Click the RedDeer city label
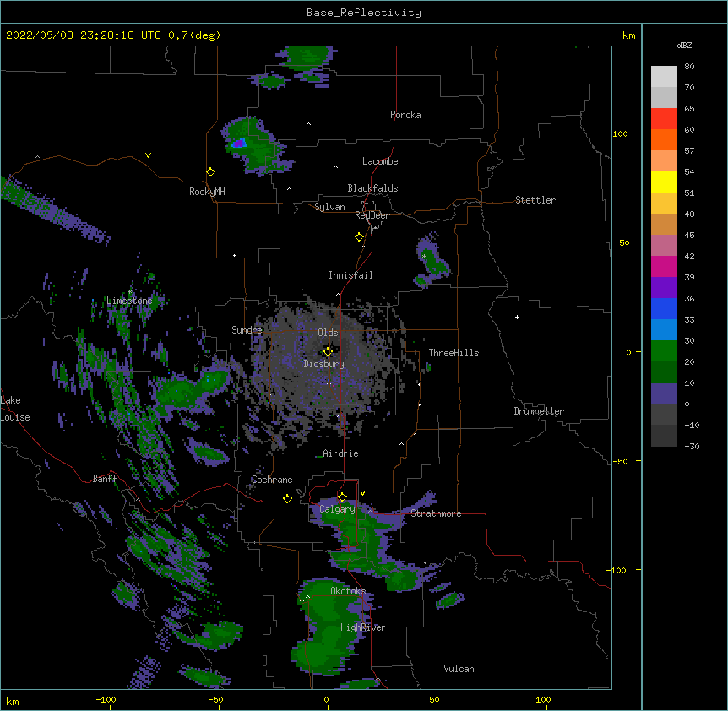Image resolution: width=728 pixels, height=711 pixels. 372,215
